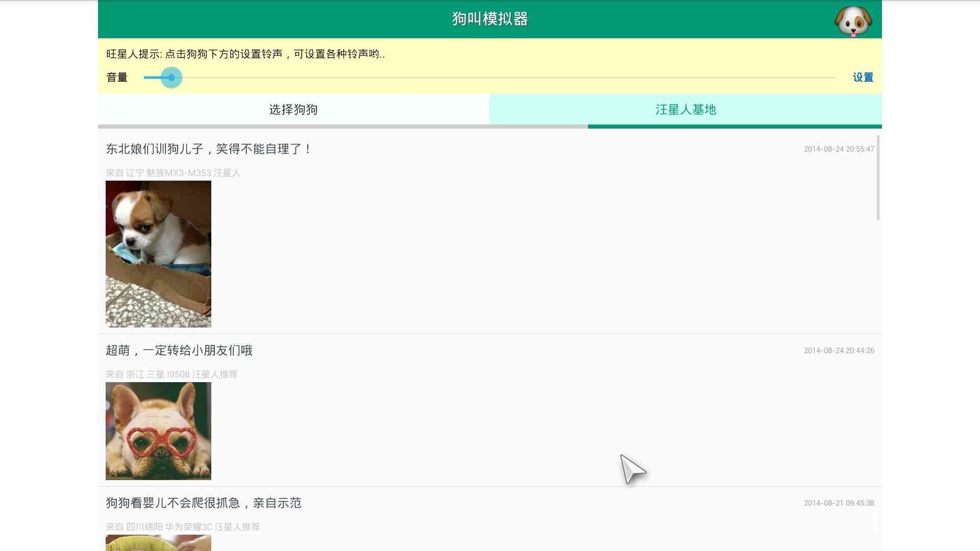
Task: Click the dog face icon in header
Action: (x=853, y=21)
